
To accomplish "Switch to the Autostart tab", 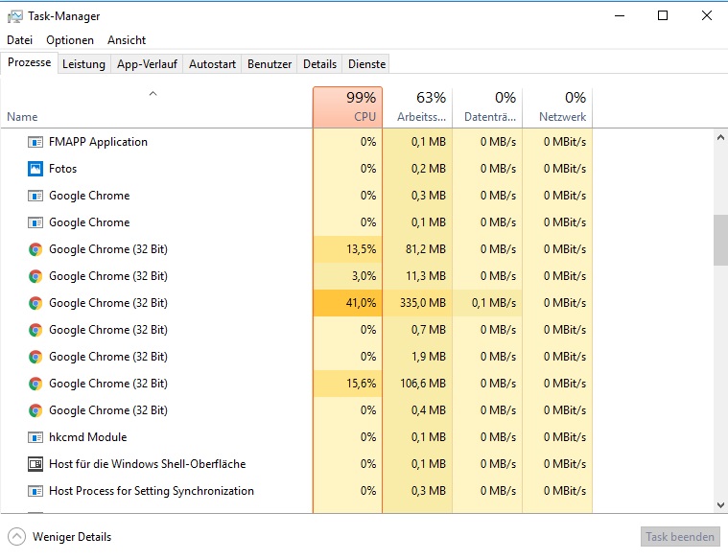I will [212, 64].
